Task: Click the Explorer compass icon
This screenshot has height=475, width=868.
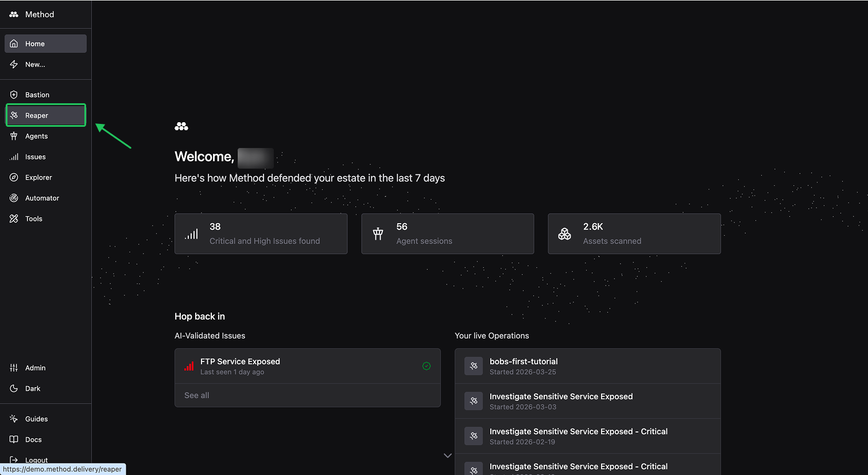Action: [14, 177]
